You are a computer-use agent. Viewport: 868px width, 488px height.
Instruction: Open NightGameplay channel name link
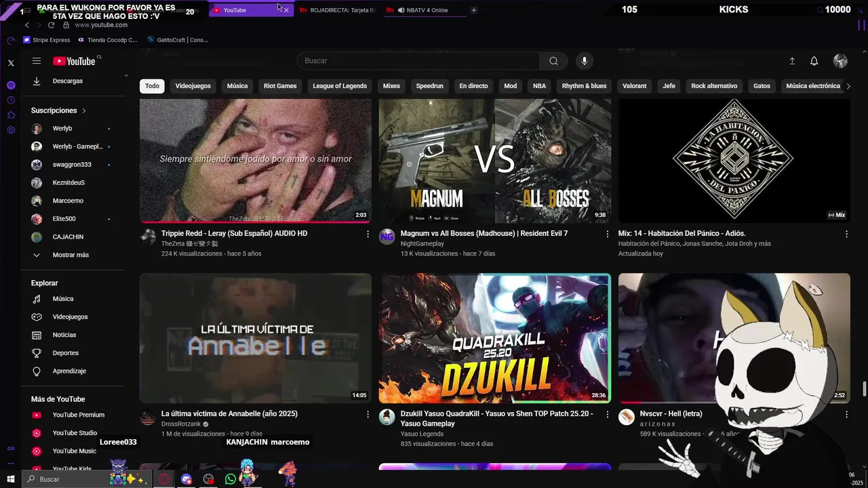[422, 244]
